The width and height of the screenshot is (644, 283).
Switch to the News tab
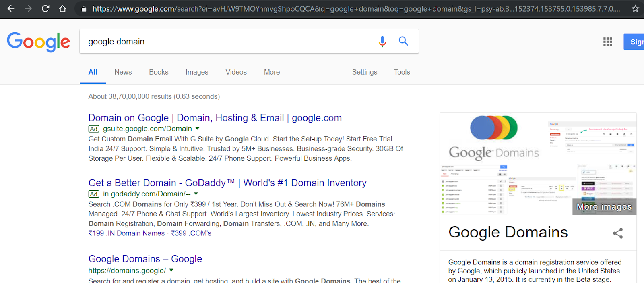pos(123,72)
